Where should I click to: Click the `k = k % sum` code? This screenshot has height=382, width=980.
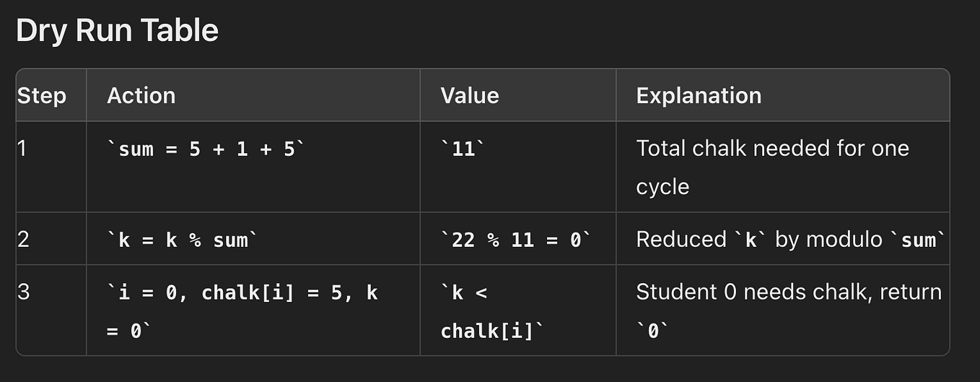[x=182, y=240]
